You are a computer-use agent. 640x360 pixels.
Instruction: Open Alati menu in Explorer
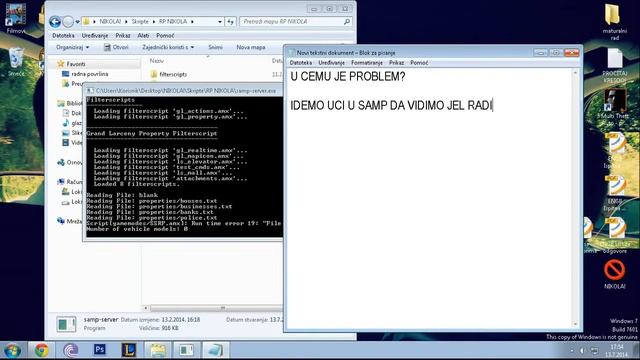coord(143,36)
